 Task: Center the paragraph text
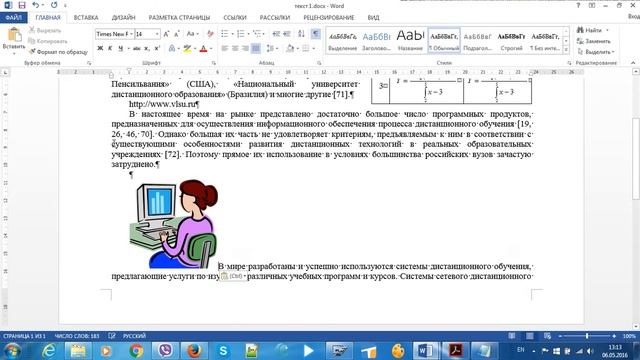235,49
